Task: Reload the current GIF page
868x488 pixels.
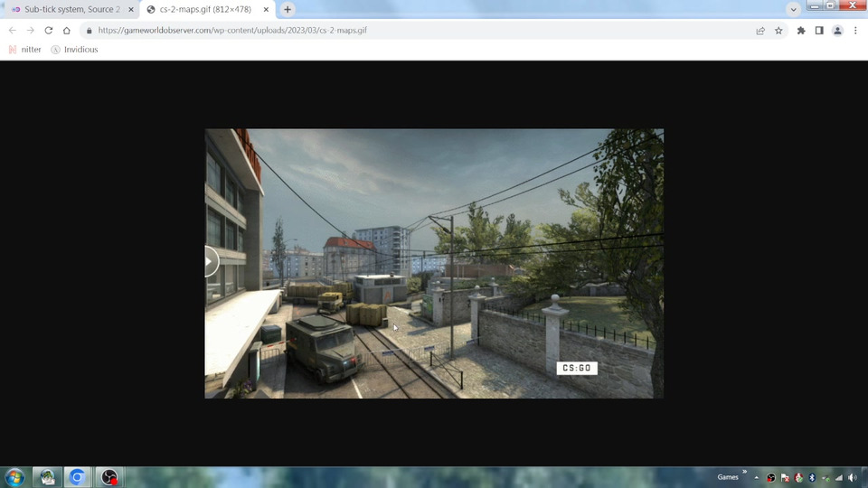Action: click(x=49, y=31)
